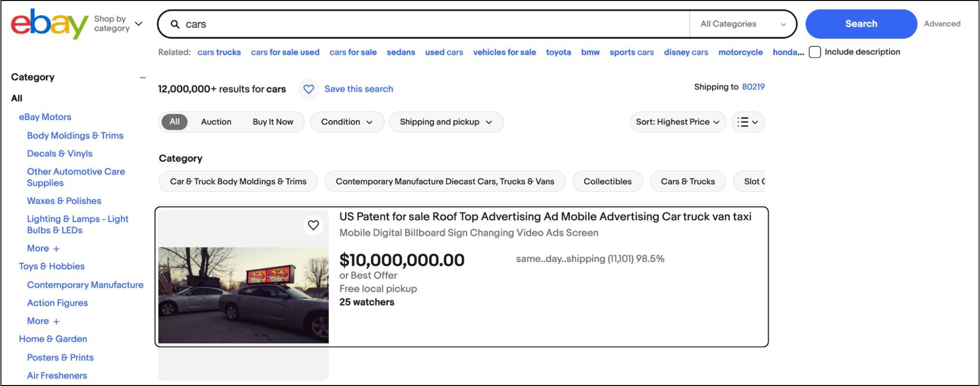Click the magnifier icon in search box
The image size is (980, 386).
(175, 24)
